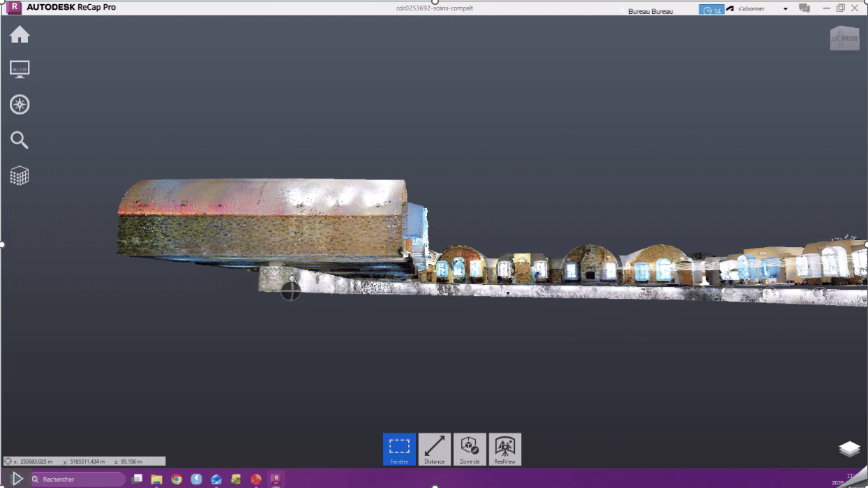Image resolution: width=868 pixels, height=488 pixels.
Task: Open File Explorer from the taskbar
Action: 157,479
